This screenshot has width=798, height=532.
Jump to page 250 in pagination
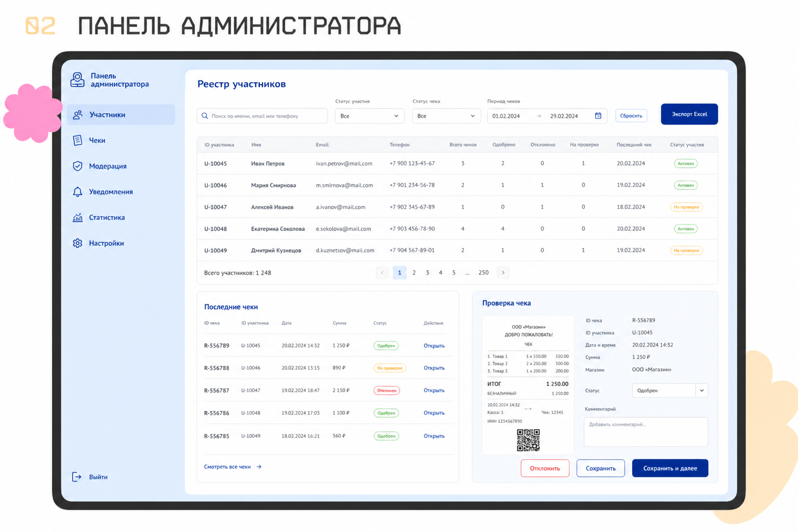483,273
